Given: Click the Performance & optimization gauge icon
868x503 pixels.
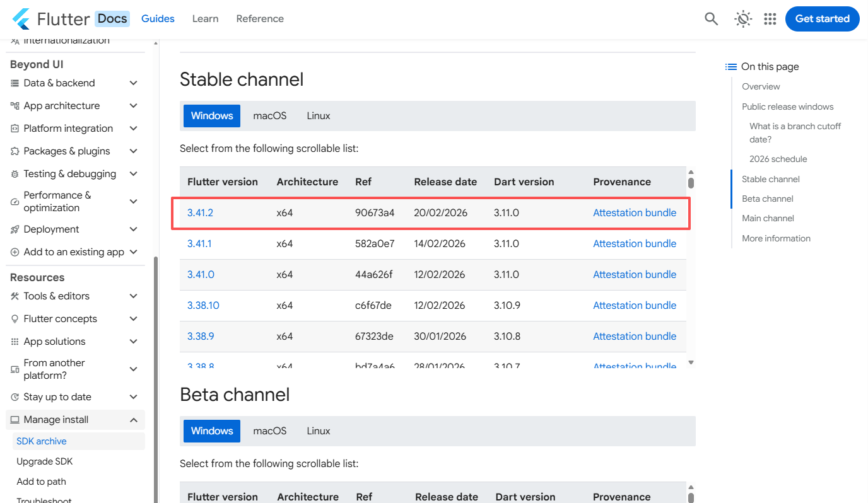Looking at the screenshot, I should tap(15, 202).
